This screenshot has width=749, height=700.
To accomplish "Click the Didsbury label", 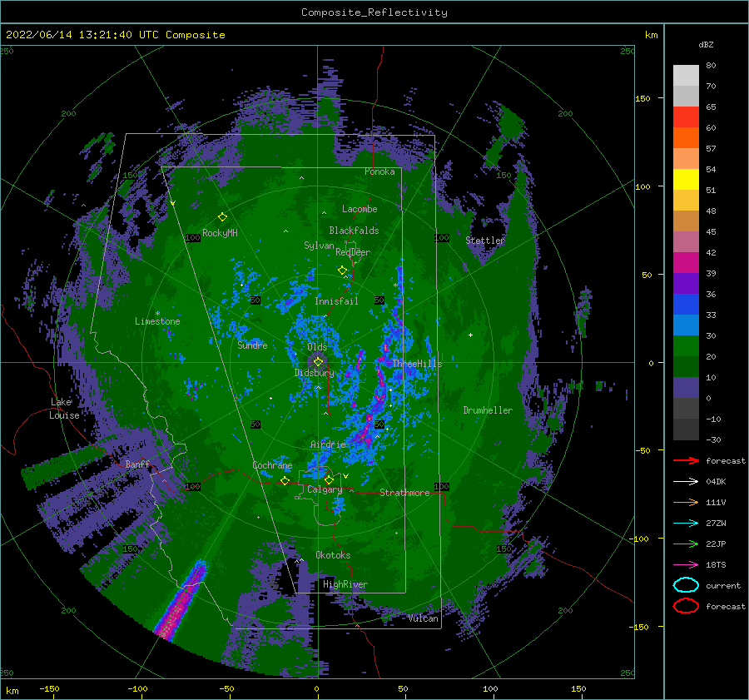I will tap(315, 373).
